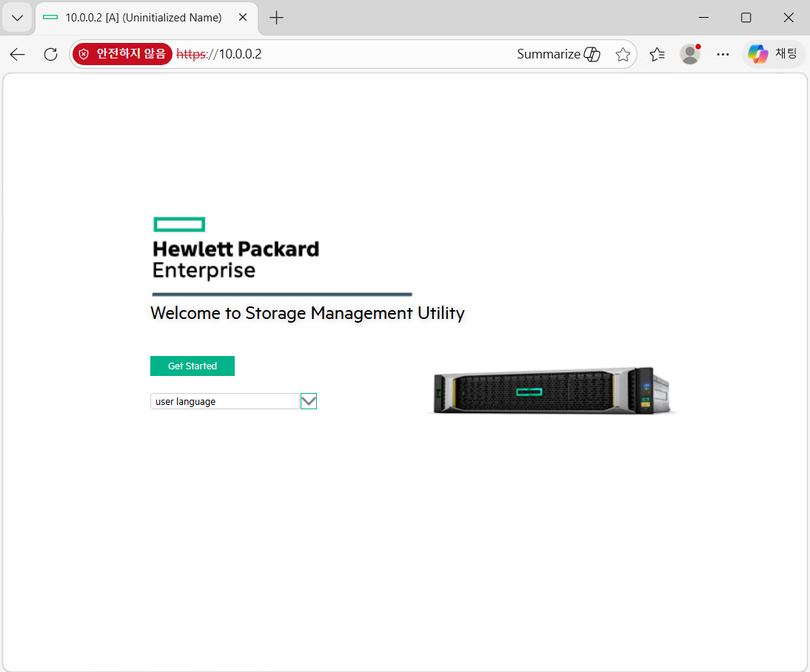This screenshot has height=672, width=810.
Task: Click the Hewlett Packard Enterprise logo
Action: tap(235, 249)
